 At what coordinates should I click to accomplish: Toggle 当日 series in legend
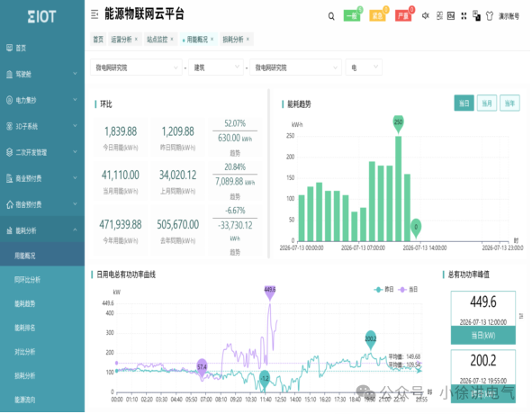[408, 290]
